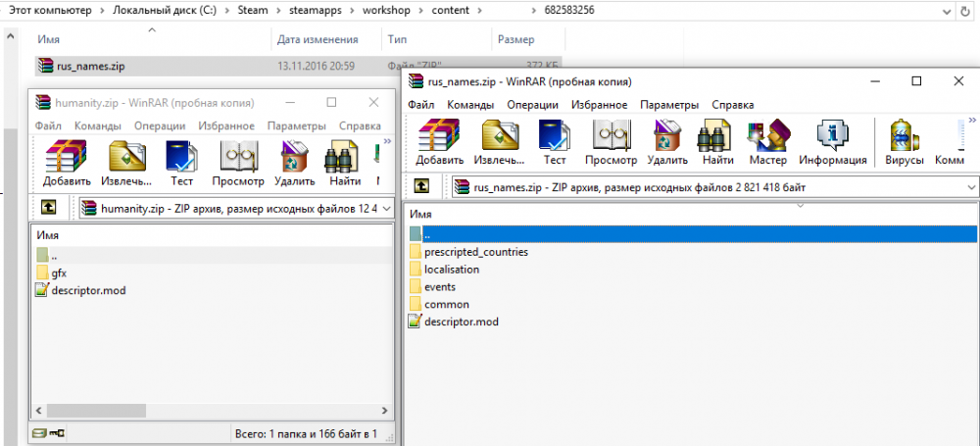This screenshot has width=980, height=446.
Task: Open Избранное menu in humanity.zip window
Action: (226, 125)
